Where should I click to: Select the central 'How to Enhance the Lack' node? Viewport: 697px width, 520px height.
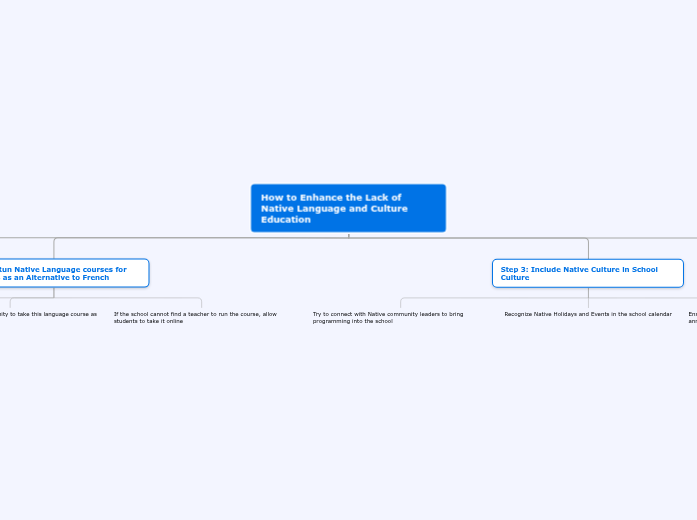[348, 208]
